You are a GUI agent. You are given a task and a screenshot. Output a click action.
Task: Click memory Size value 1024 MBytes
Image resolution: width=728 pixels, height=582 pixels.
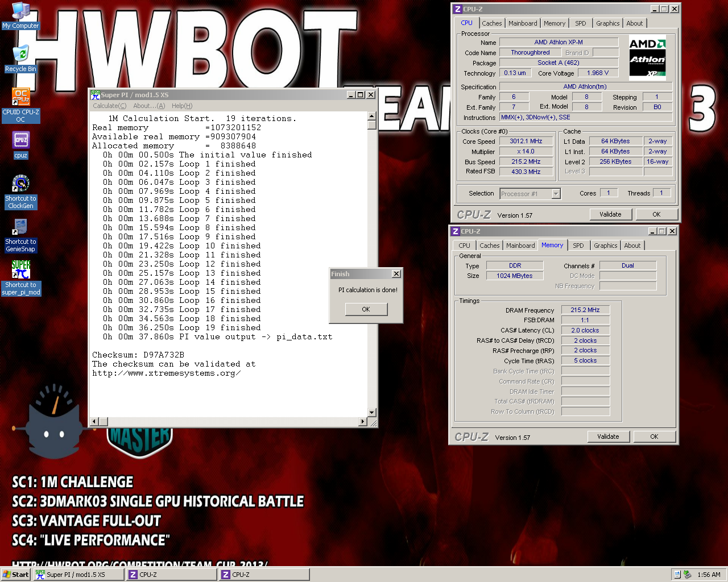(515, 276)
